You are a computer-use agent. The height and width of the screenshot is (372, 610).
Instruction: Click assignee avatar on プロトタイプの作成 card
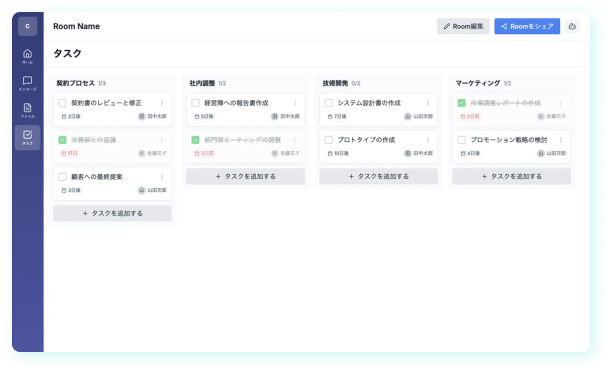408,153
